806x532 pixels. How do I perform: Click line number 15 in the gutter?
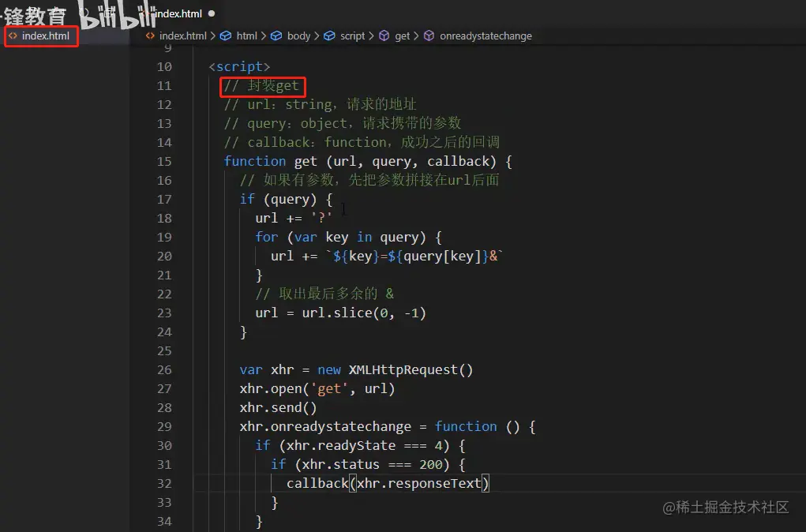point(164,161)
